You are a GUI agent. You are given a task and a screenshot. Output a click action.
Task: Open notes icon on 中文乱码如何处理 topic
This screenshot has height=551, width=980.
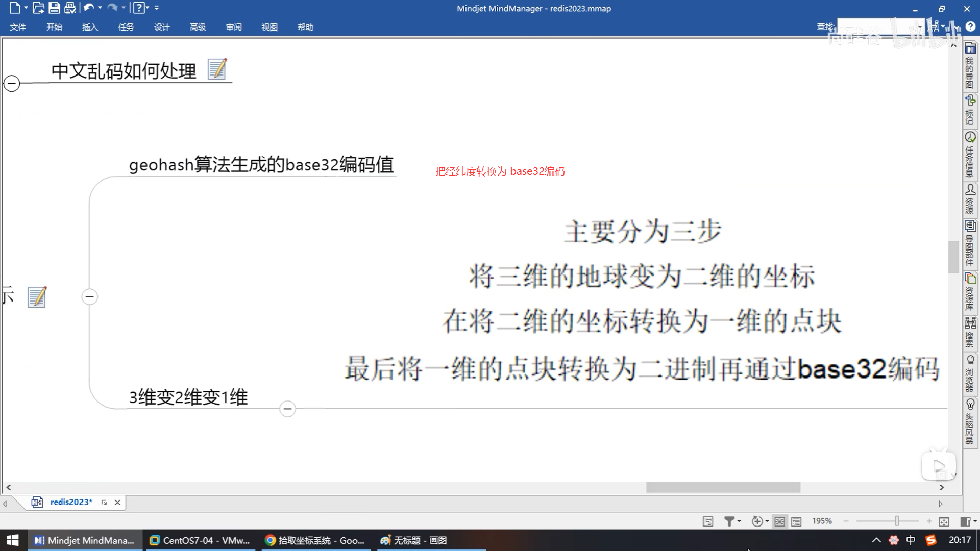click(x=217, y=69)
